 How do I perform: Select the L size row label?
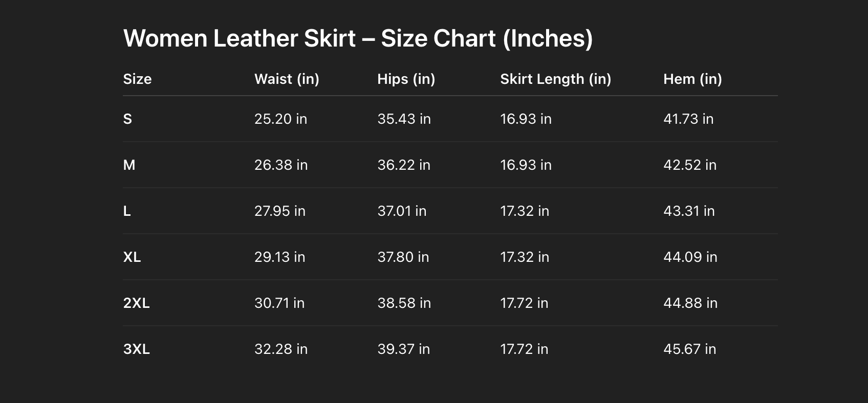click(127, 211)
